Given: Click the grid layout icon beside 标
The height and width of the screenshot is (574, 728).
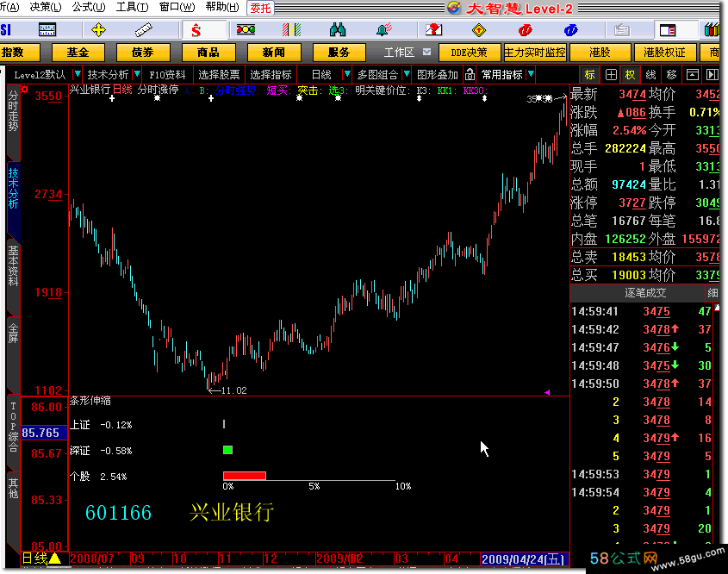Looking at the screenshot, I should (x=611, y=75).
